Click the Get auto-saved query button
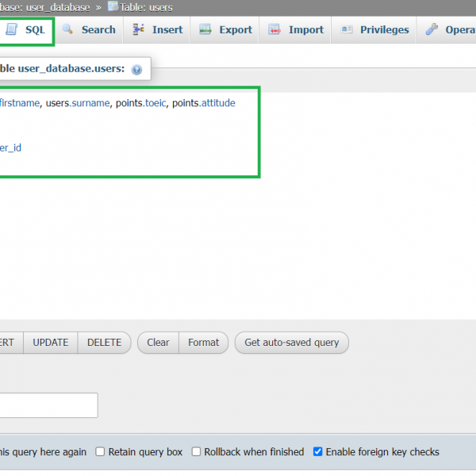 [291, 343]
